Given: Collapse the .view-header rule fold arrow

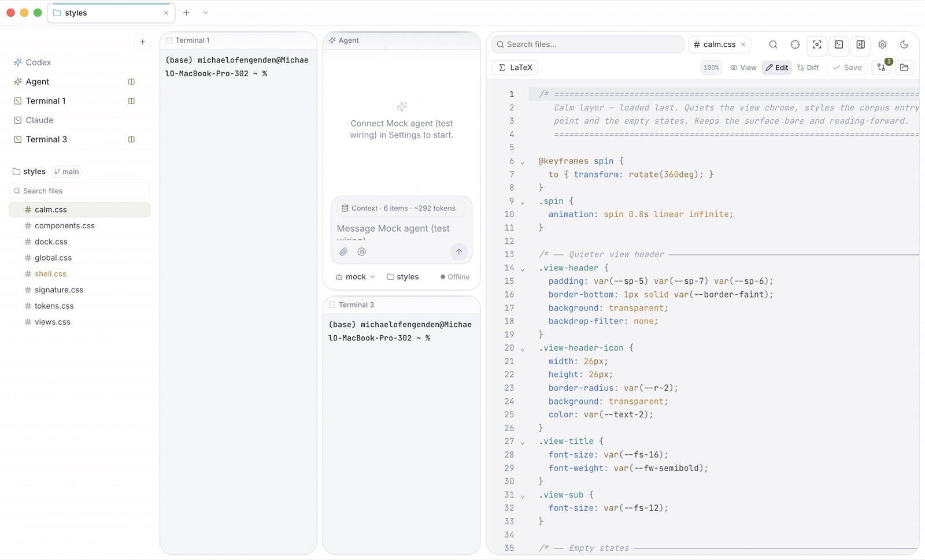Looking at the screenshot, I should click(x=523, y=269).
